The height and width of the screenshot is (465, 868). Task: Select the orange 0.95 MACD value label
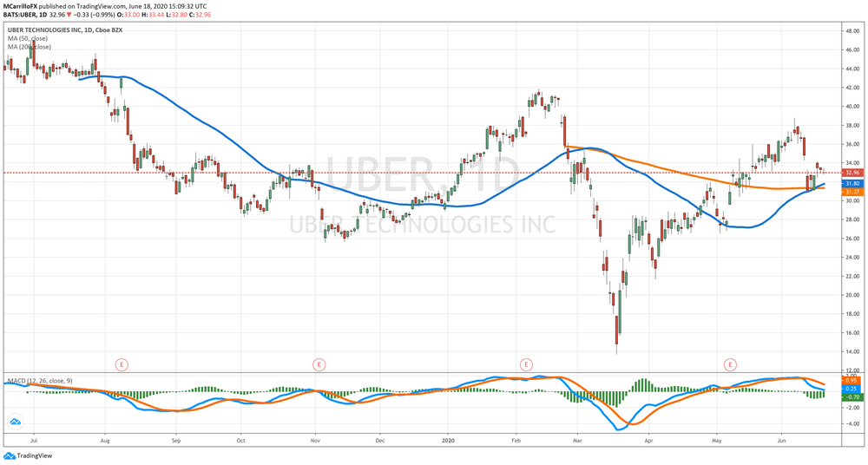click(x=852, y=380)
